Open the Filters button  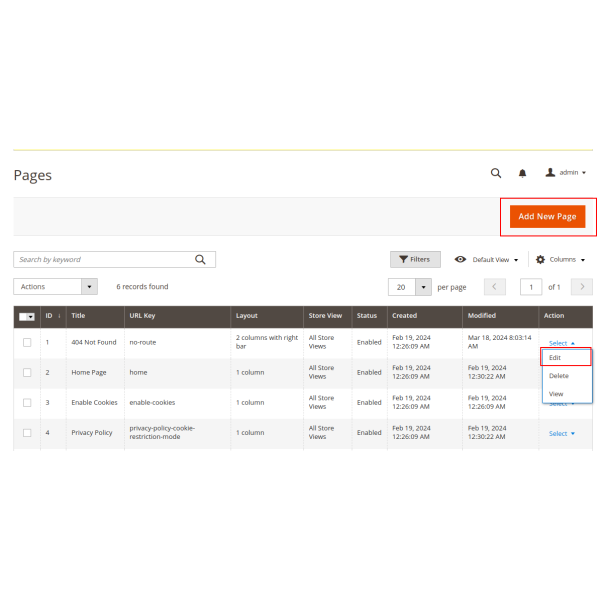click(x=415, y=259)
